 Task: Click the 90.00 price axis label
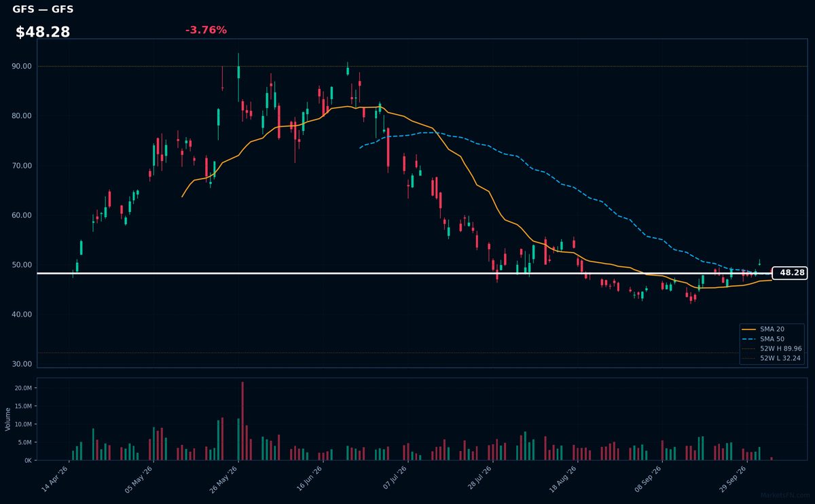pyautogui.click(x=22, y=67)
